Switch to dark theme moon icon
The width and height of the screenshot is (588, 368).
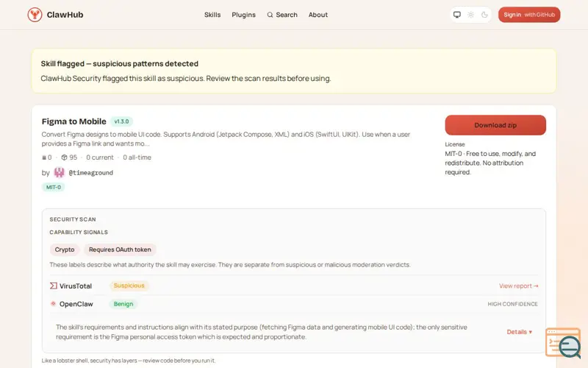coord(484,15)
